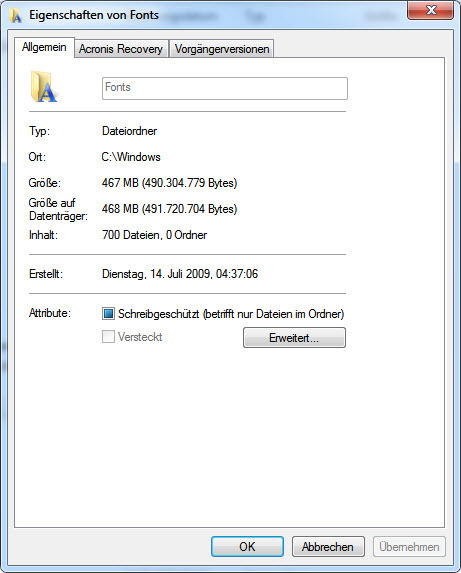Confirm with the OK button
The height and width of the screenshot is (573, 461).
click(x=247, y=547)
